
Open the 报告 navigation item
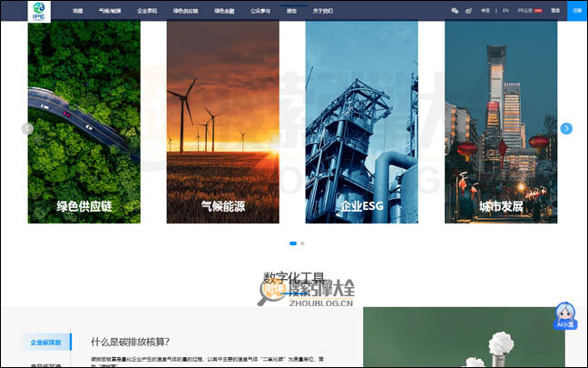click(291, 11)
